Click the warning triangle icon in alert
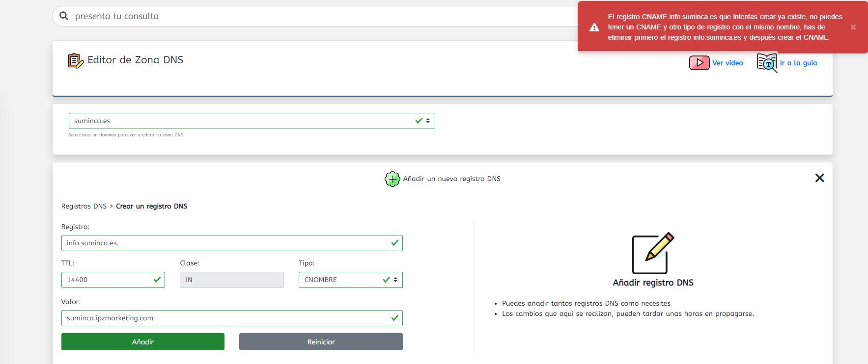The image size is (868, 364). click(x=594, y=27)
